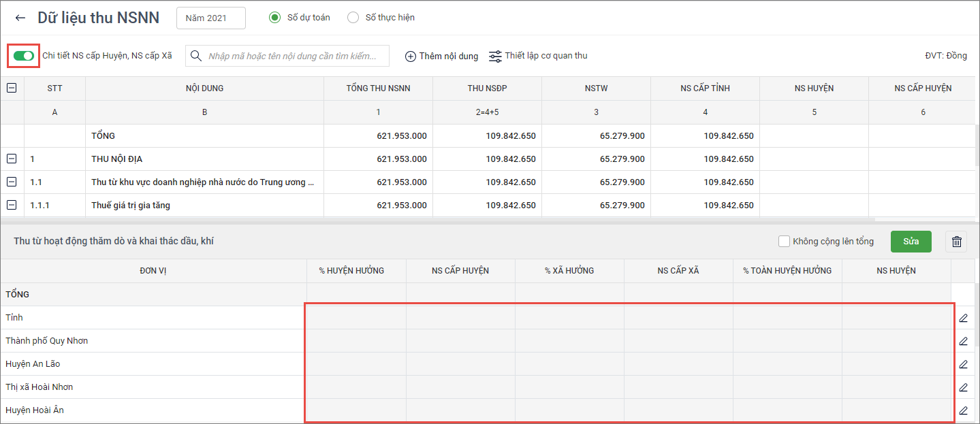Click the edit pencil for the Tỉnh row
The image size is (980, 424).
point(963,318)
